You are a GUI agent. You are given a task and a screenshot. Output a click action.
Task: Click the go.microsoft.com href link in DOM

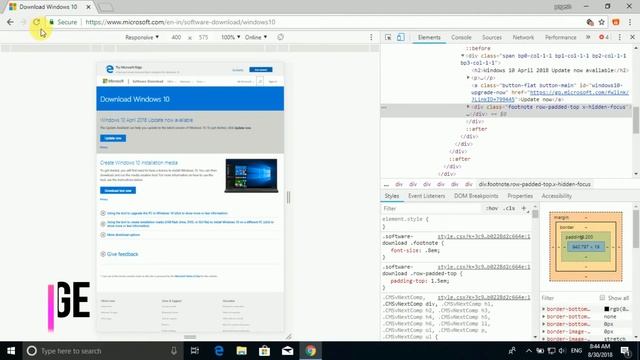[x=579, y=93]
